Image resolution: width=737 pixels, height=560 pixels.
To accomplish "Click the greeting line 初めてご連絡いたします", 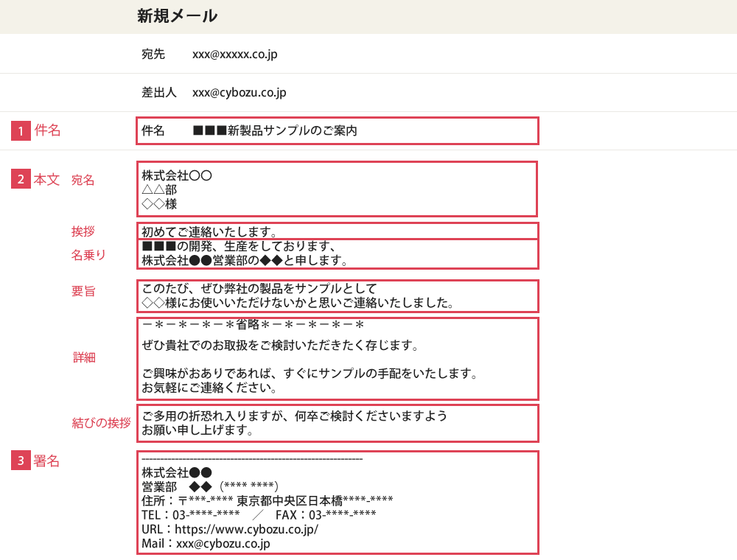I will tap(337, 231).
